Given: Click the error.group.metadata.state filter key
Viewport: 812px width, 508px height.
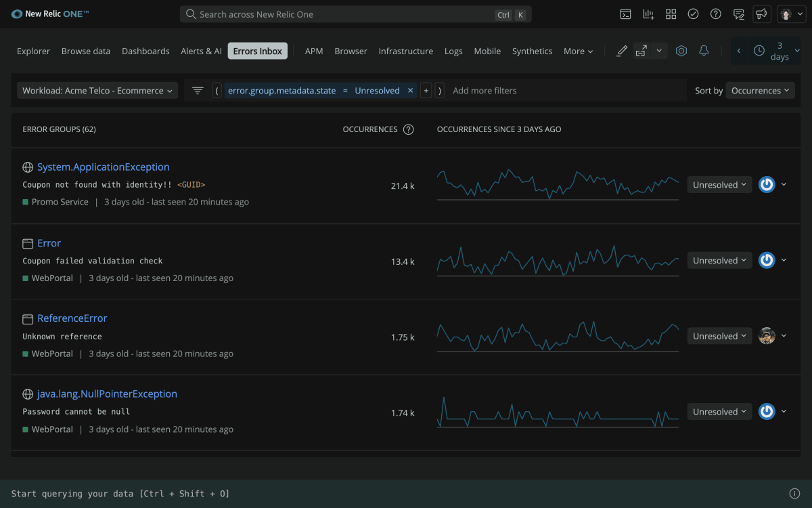Looking at the screenshot, I should (281, 91).
